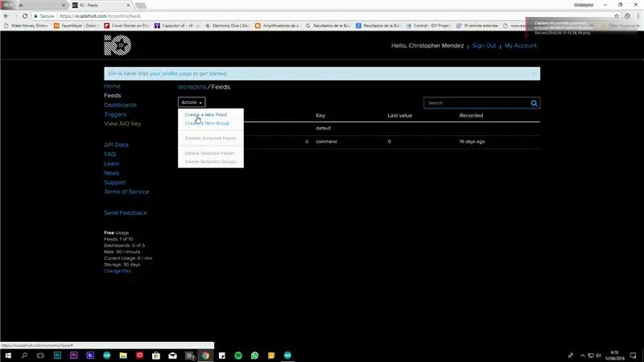
Task: Open Windows Start menu
Action: (x=8, y=356)
